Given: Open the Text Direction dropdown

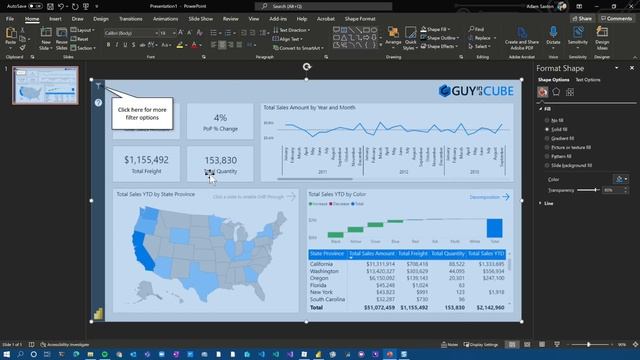Looking at the screenshot, I should [291, 30].
